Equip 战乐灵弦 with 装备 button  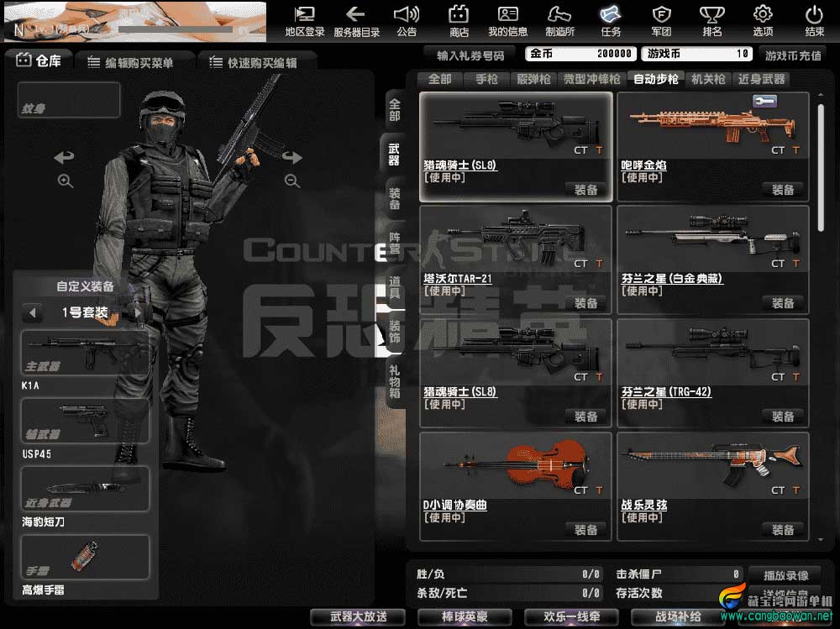coord(783,530)
